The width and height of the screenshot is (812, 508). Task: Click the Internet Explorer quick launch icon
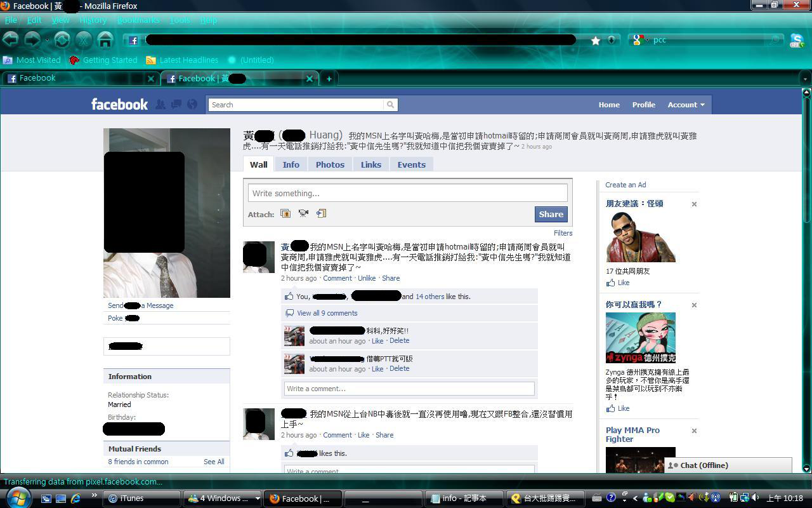click(x=75, y=498)
